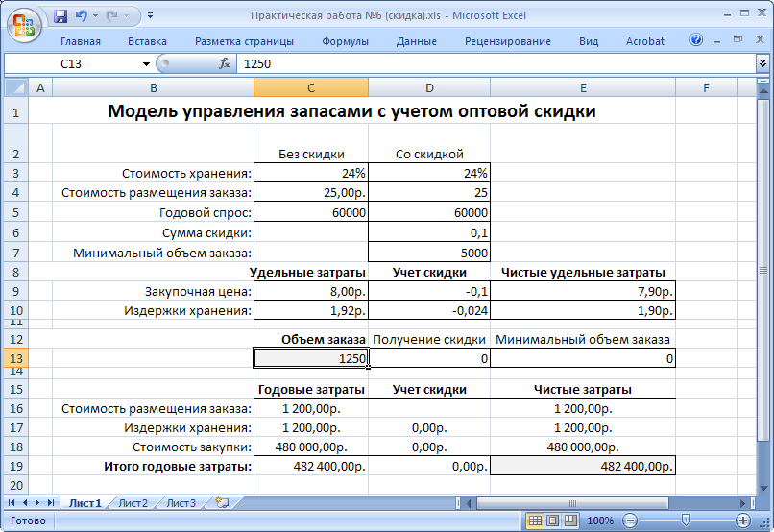Screen dimensions: 774x532
Task: Switch to the Главная tab
Action: click(x=81, y=41)
